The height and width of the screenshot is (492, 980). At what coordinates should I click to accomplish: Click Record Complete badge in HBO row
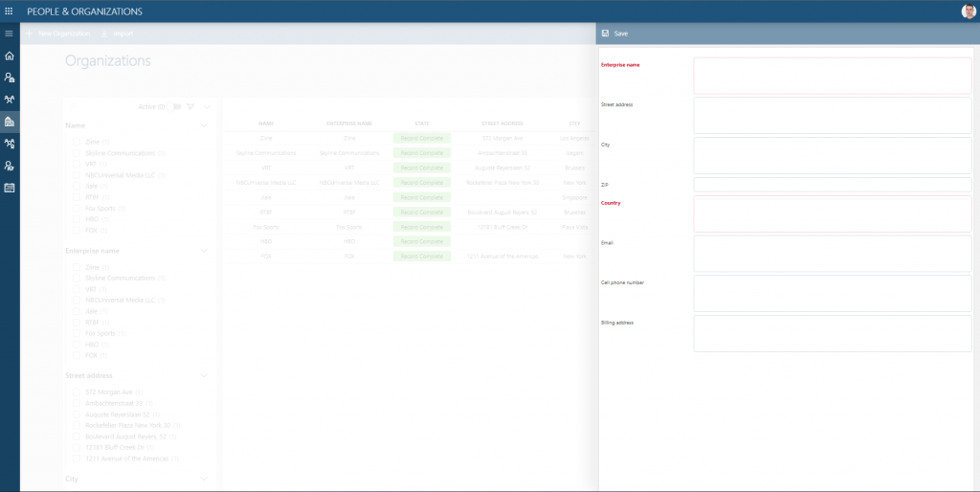(x=422, y=241)
